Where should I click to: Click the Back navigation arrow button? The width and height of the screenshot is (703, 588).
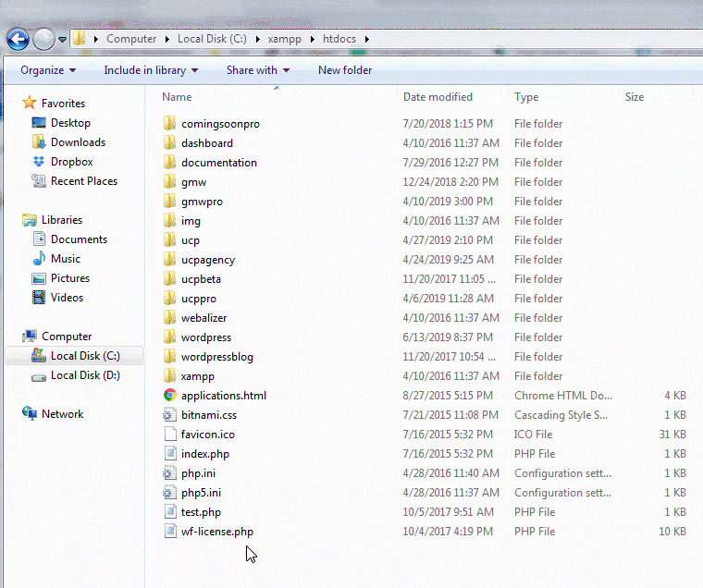point(18,40)
